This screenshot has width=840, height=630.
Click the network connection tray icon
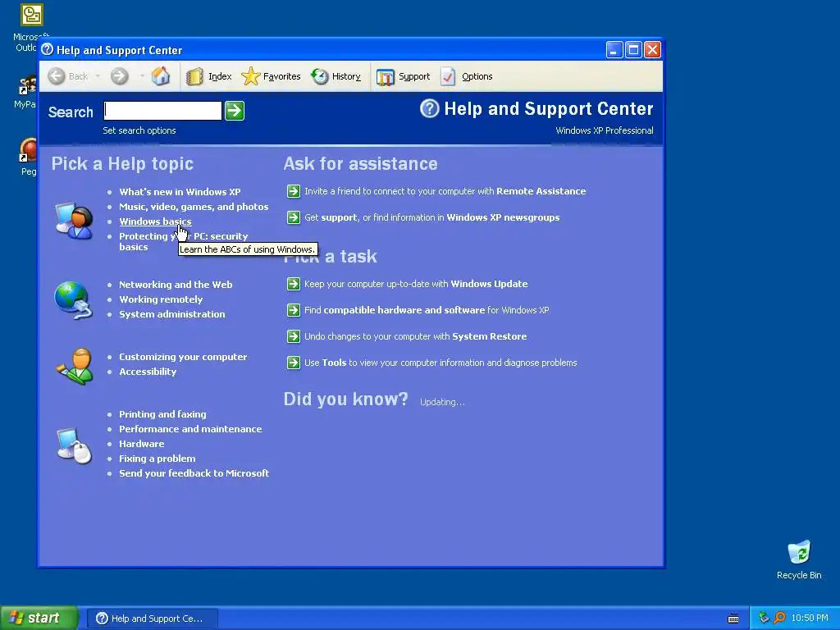tap(764, 618)
